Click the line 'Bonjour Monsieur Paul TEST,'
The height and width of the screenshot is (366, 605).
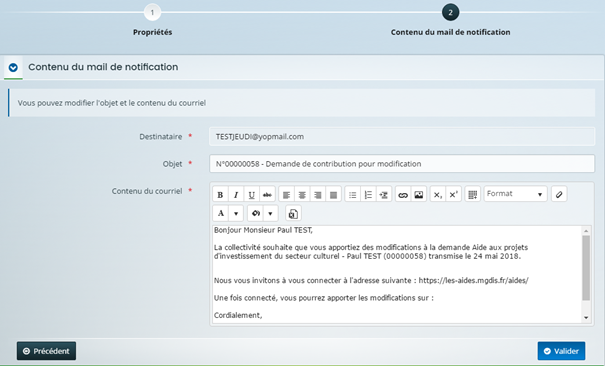(263, 230)
